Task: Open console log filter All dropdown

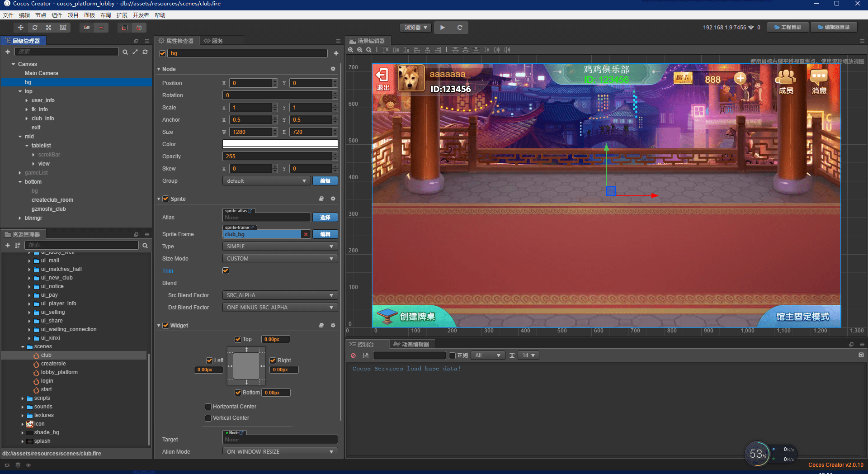Action: (488, 356)
